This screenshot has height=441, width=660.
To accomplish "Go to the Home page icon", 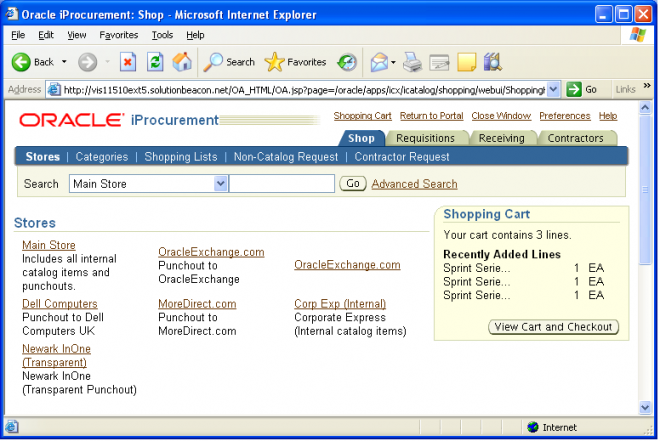I will point(182,62).
